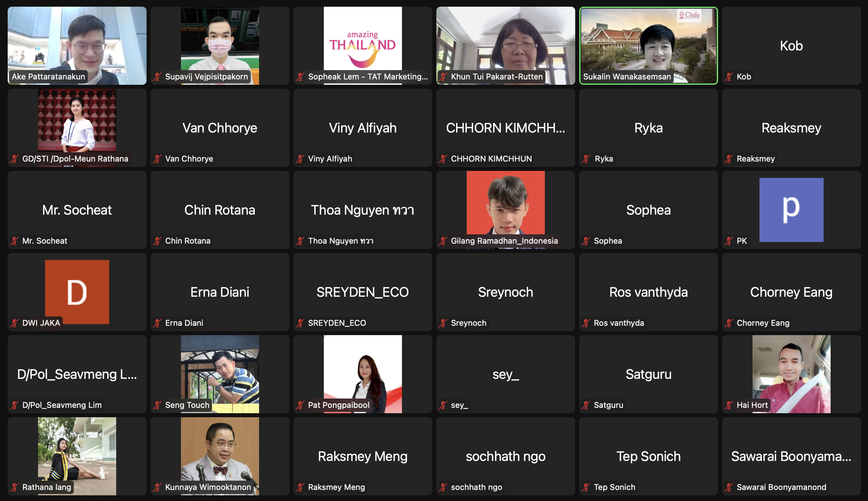Click muted mic icon beside Chin Rotana label
Image resolution: width=868 pixels, height=501 pixels.
pos(157,241)
